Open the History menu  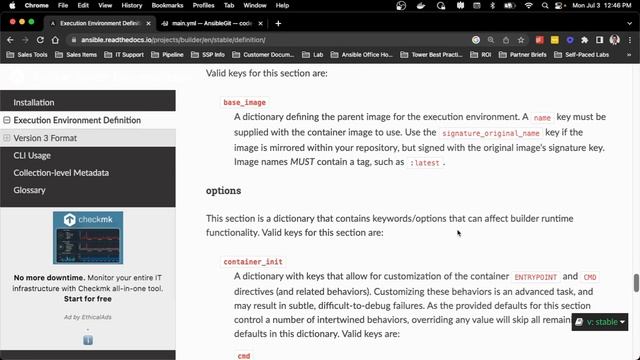[x=131, y=5]
